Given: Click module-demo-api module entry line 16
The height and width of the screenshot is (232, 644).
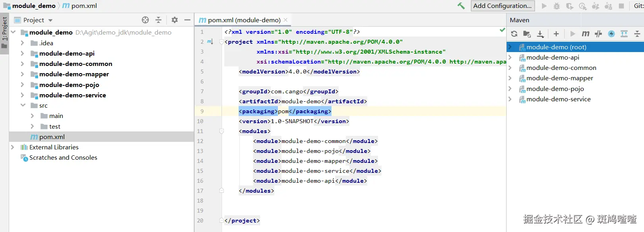Looking at the screenshot, I should (x=310, y=181).
